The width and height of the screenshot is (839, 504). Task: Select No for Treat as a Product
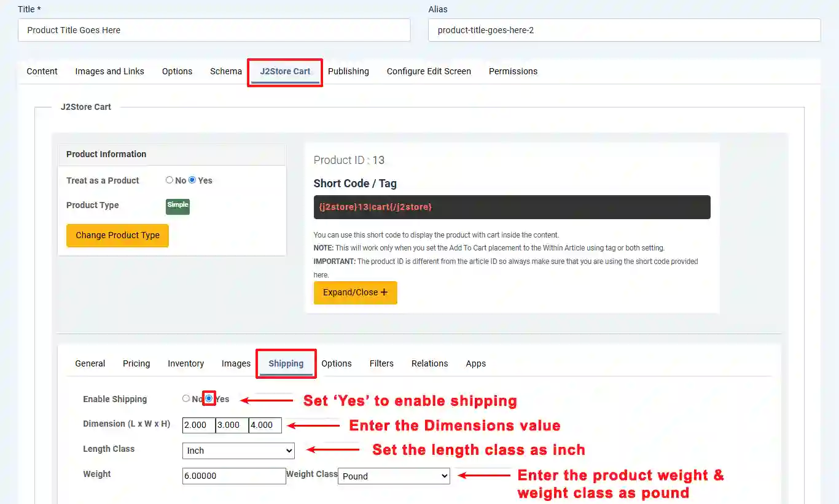[170, 180]
